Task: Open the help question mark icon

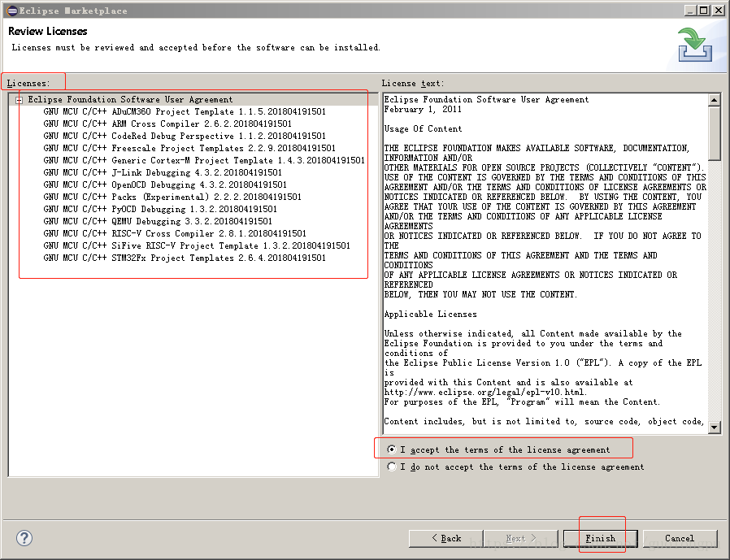Action: [24, 538]
